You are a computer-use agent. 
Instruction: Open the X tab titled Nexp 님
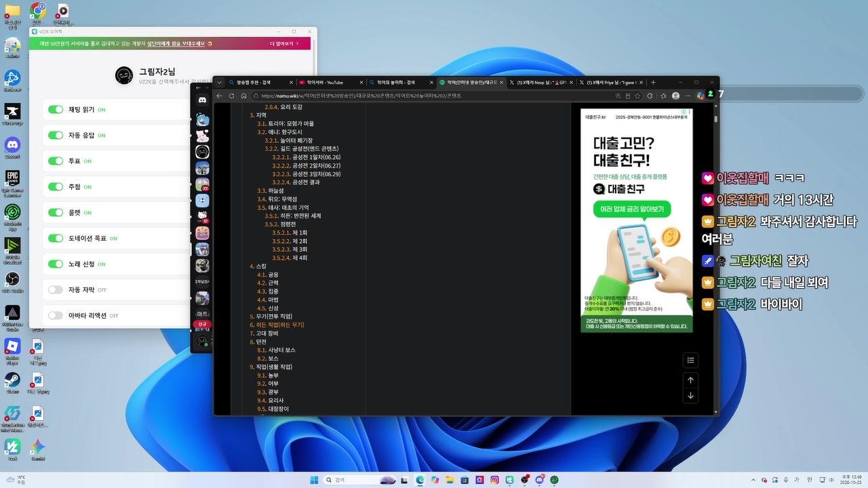(x=540, y=82)
